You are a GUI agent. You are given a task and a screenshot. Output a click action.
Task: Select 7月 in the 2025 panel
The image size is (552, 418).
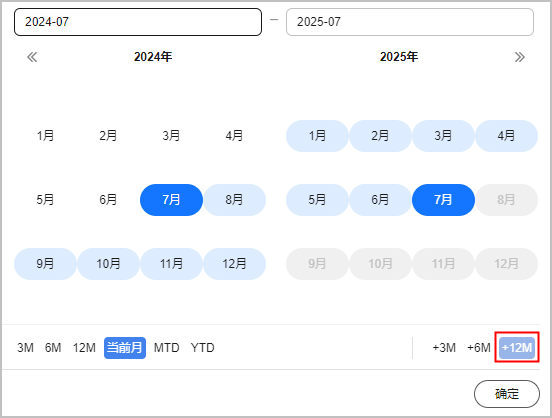point(443,200)
